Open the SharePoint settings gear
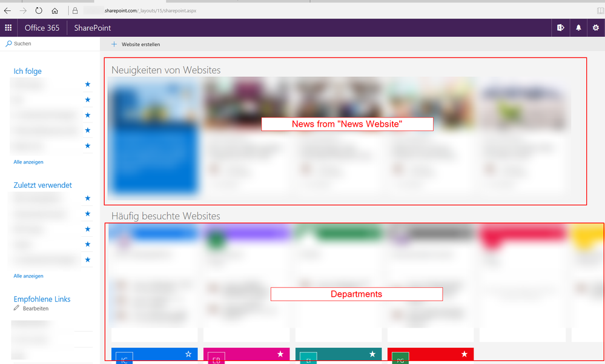Viewport: 605px width, 364px height. point(595,27)
